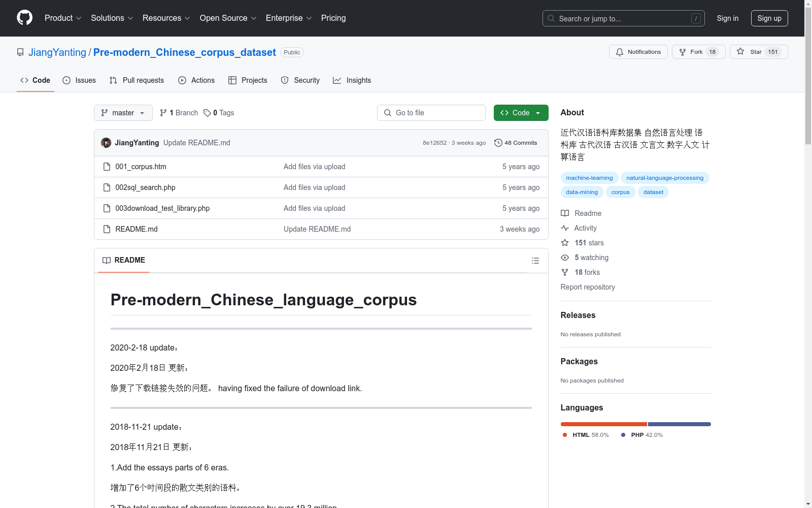Image resolution: width=812 pixels, height=508 pixels.
Task: Click the 18 fork count badge
Action: click(x=713, y=52)
